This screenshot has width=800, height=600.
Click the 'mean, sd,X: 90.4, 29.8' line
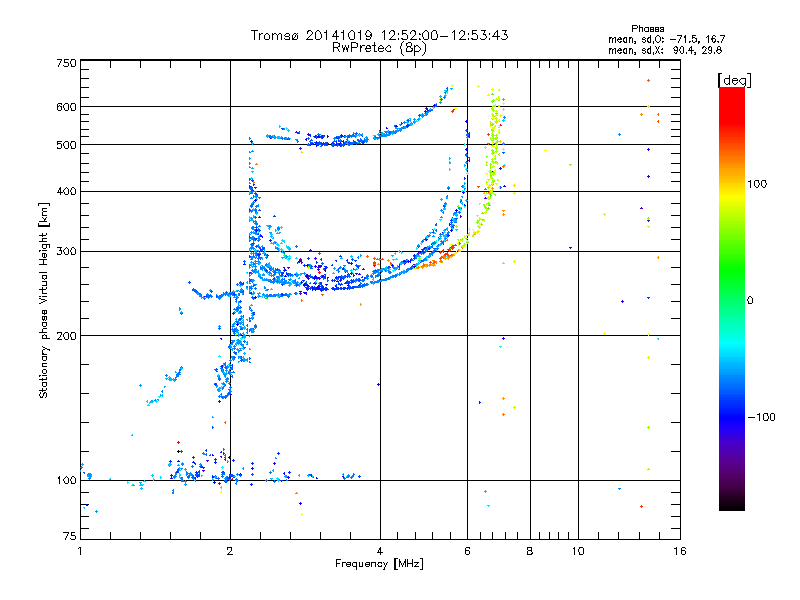(665, 50)
